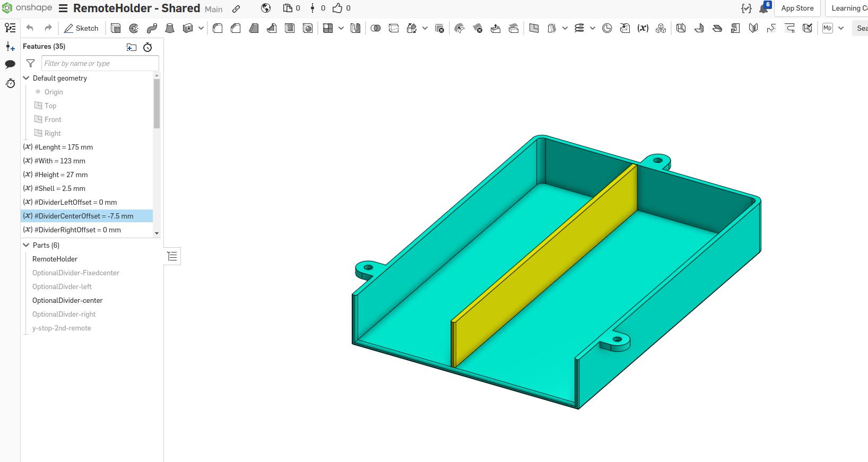Select the Loft tool
This screenshot has height=462, width=868.
(170, 28)
